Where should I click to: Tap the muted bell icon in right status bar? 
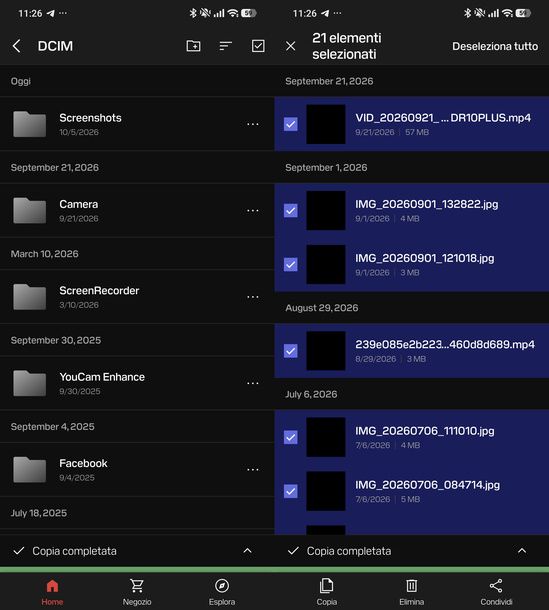coord(480,13)
